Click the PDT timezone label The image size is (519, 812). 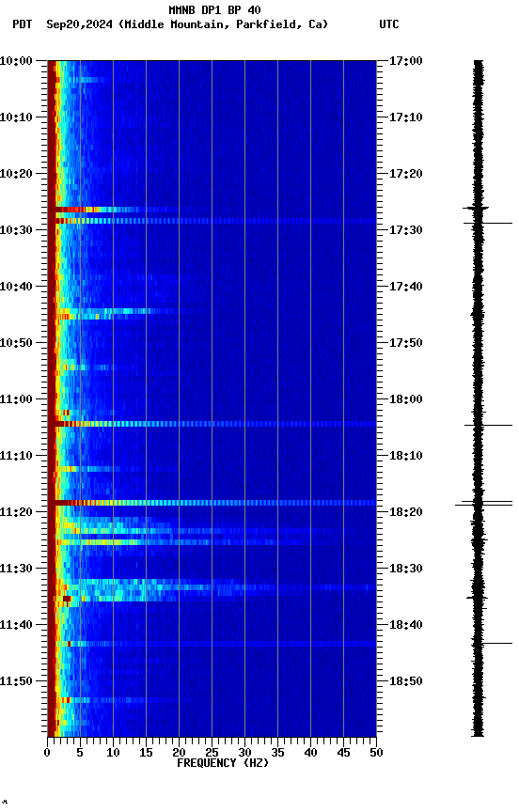click(x=23, y=24)
